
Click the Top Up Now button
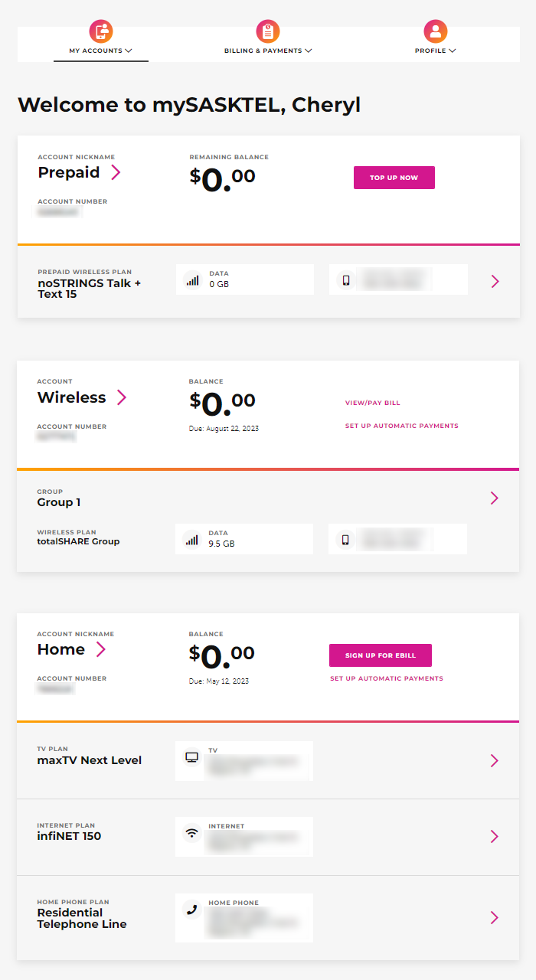point(394,177)
